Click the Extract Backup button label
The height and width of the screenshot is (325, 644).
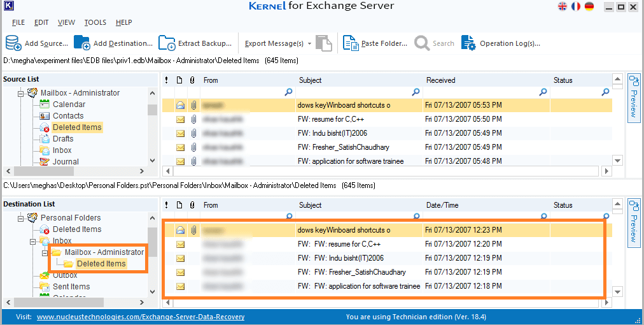(x=205, y=43)
